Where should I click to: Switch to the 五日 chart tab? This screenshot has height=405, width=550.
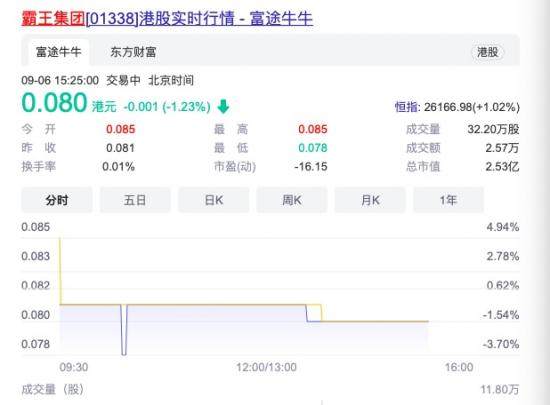(x=135, y=200)
